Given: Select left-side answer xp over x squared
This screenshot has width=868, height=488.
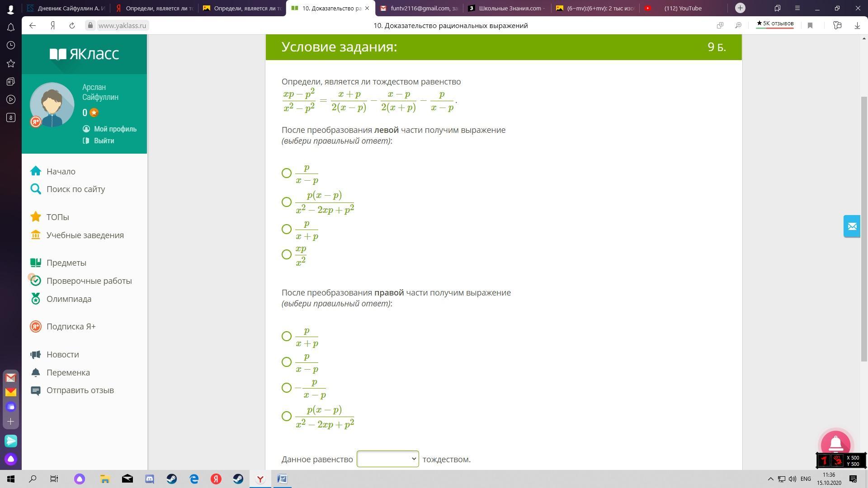Looking at the screenshot, I should pyautogui.click(x=287, y=254).
